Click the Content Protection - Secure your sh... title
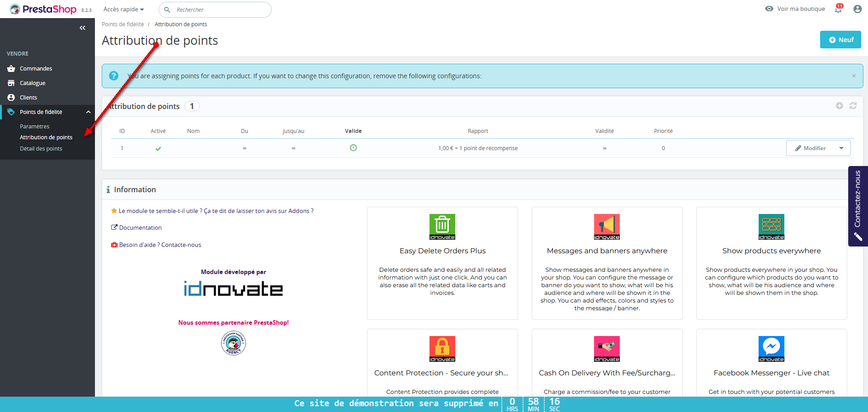868x412 pixels. pos(441,373)
